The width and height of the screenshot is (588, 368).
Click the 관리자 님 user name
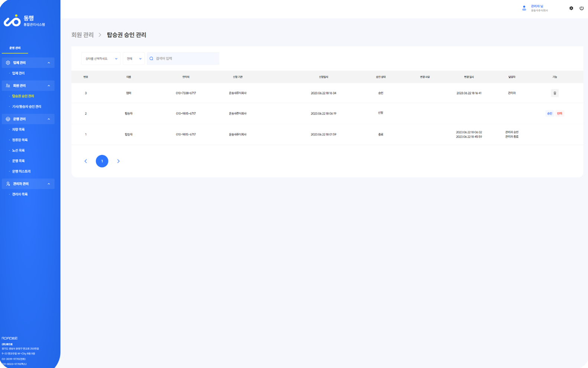tap(537, 6)
